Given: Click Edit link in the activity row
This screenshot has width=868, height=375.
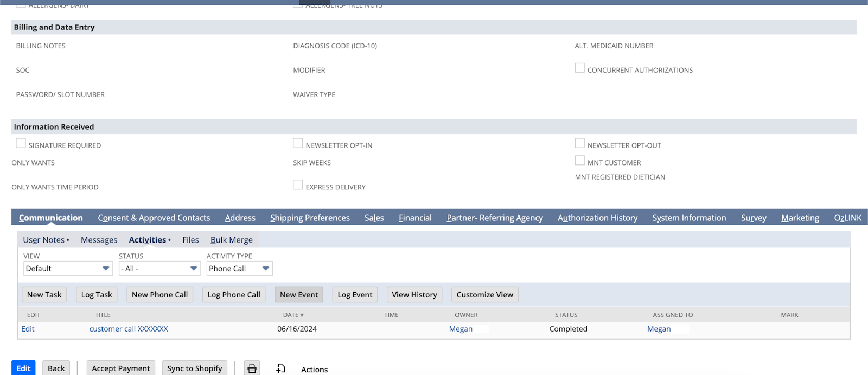Looking at the screenshot, I should click(x=28, y=329).
